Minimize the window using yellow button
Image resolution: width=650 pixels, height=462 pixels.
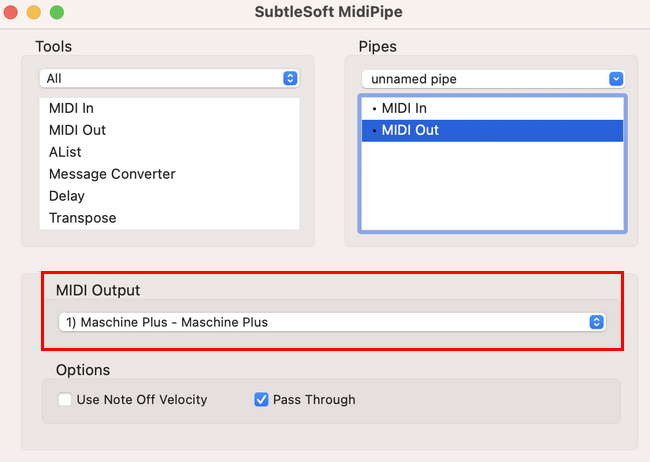click(x=34, y=12)
